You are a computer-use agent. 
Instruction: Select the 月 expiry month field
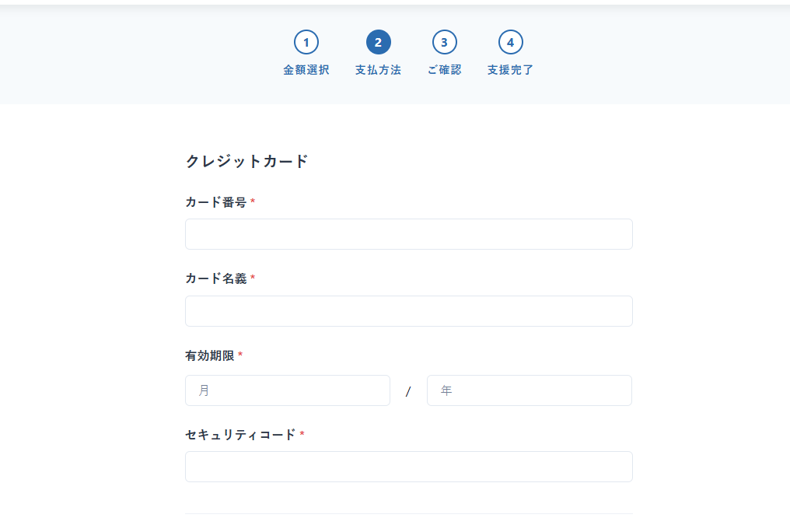(287, 390)
